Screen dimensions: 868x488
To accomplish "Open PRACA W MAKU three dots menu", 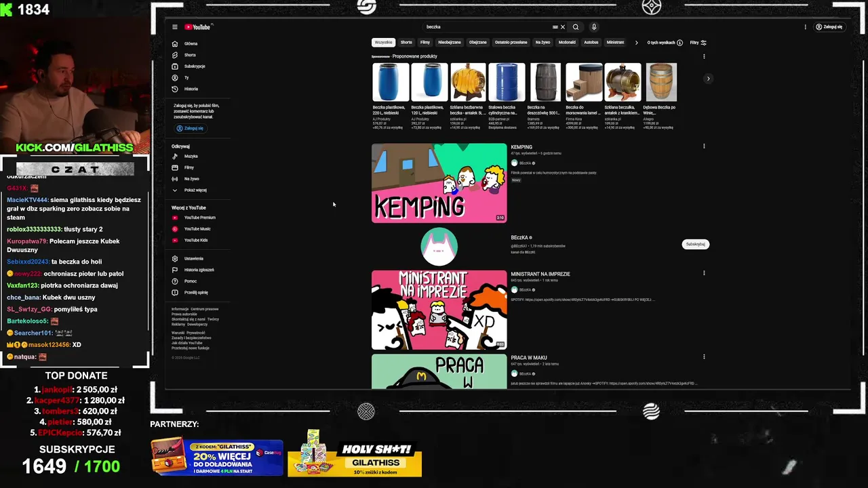I will pyautogui.click(x=704, y=357).
